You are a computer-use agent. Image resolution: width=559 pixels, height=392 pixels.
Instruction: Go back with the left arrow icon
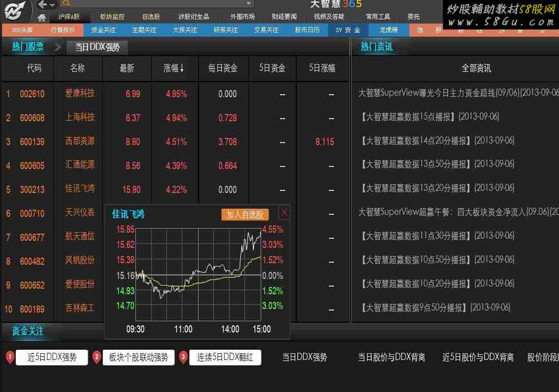pyautogui.click(x=42, y=5)
